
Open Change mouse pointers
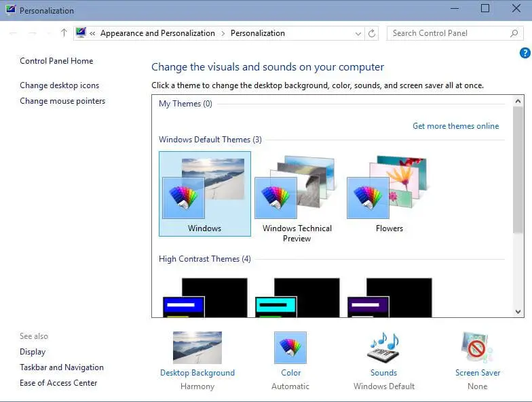[x=62, y=100]
